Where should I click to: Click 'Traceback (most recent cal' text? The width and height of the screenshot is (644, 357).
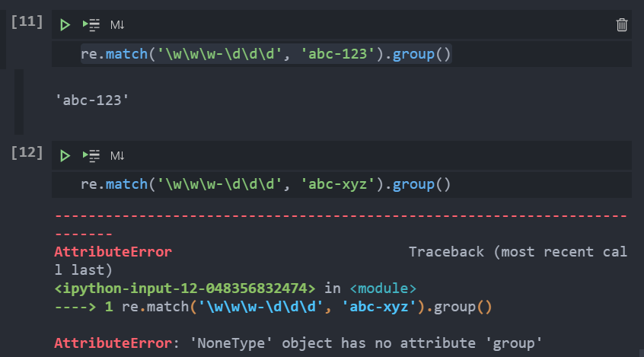coord(518,251)
